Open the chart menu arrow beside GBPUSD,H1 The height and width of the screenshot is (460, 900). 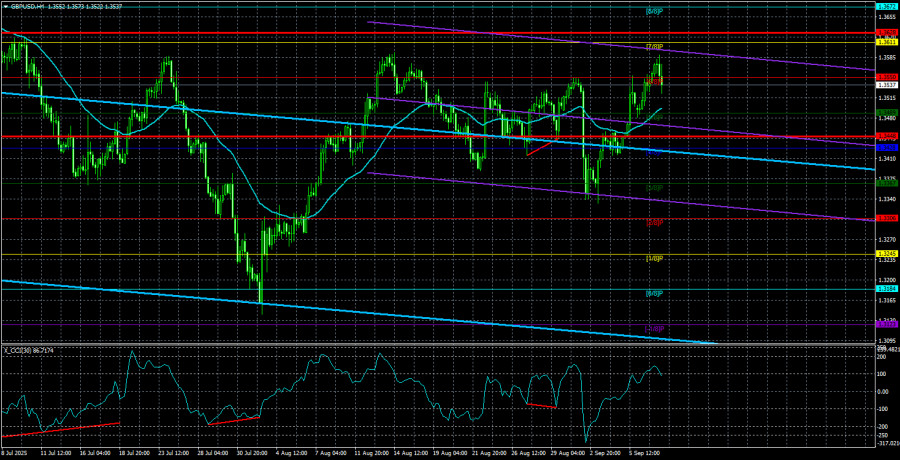5,5
